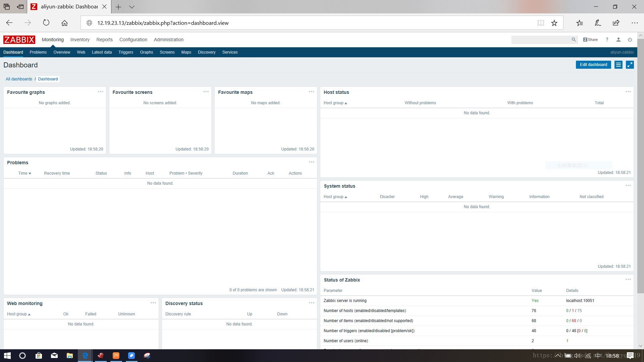This screenshot has width=644, height=362.
Task: Open the user profile icon
Action: click(x=618, y=40)
